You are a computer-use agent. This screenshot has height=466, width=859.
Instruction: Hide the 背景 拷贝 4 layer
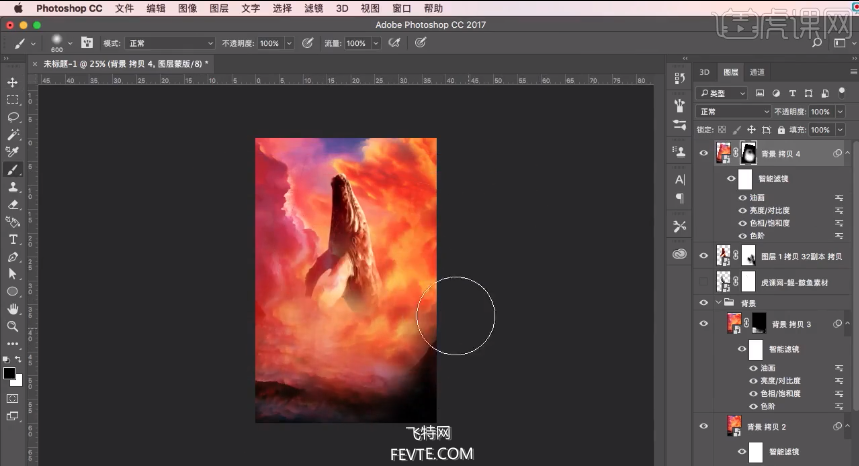coord(704,153)
